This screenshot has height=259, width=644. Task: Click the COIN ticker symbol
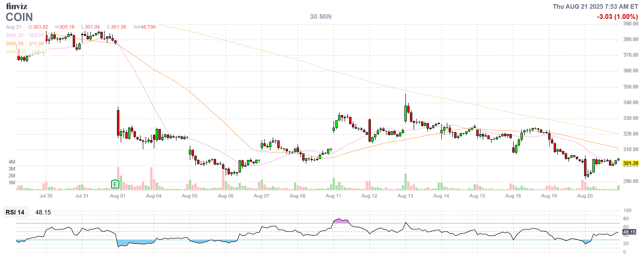click(x=19, y=17)
